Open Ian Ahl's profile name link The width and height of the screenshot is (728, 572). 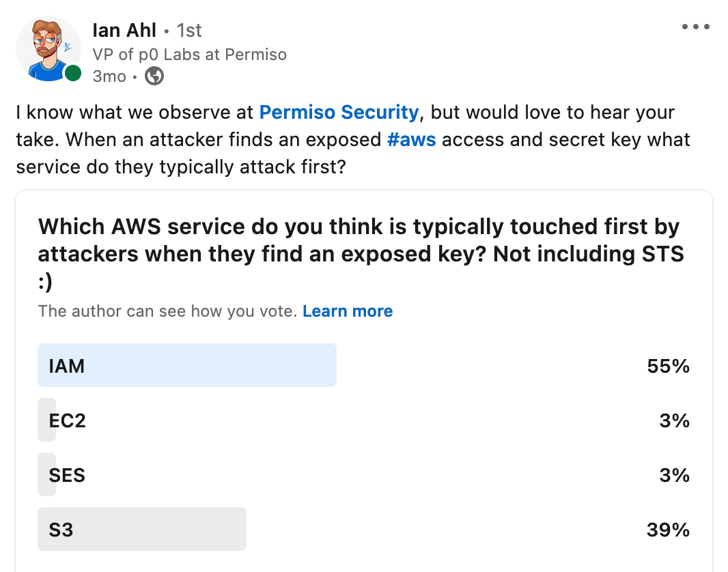[x=124, y=31]
